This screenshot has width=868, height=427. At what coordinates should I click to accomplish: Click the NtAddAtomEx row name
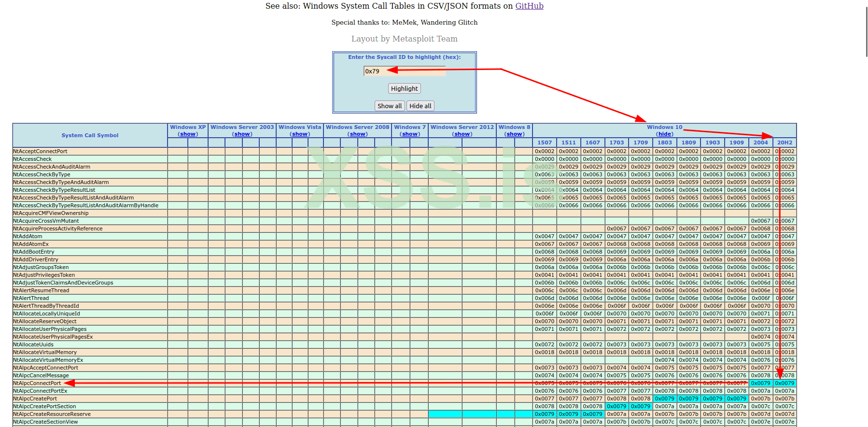pos(31,244)
